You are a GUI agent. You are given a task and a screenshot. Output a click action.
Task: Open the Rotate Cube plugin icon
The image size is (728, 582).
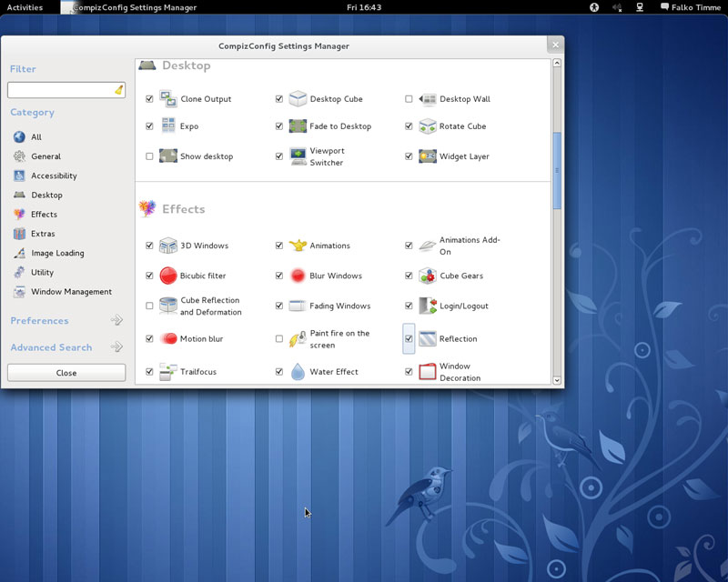[x=428, y=125]
